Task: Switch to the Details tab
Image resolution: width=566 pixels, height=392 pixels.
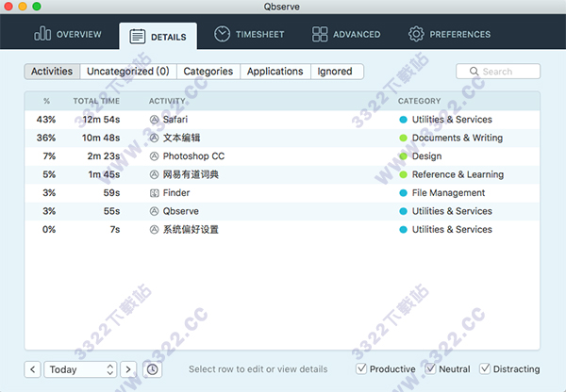Action: pos(158,37)
